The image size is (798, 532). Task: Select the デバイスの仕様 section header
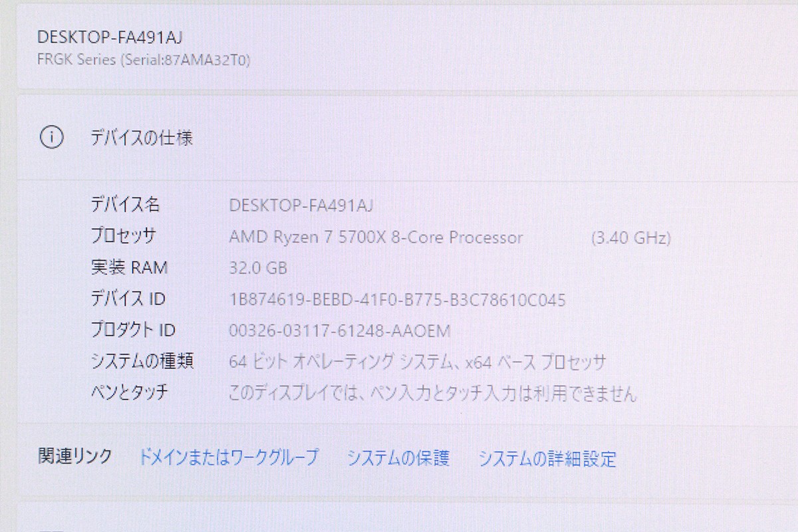pos(142,138)
